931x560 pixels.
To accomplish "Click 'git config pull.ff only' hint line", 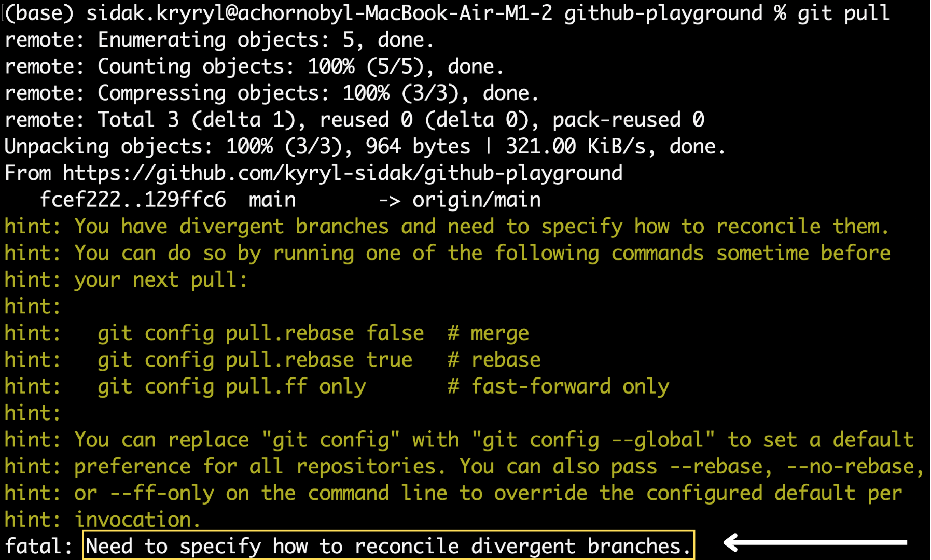I will click(x=231, y=387).
